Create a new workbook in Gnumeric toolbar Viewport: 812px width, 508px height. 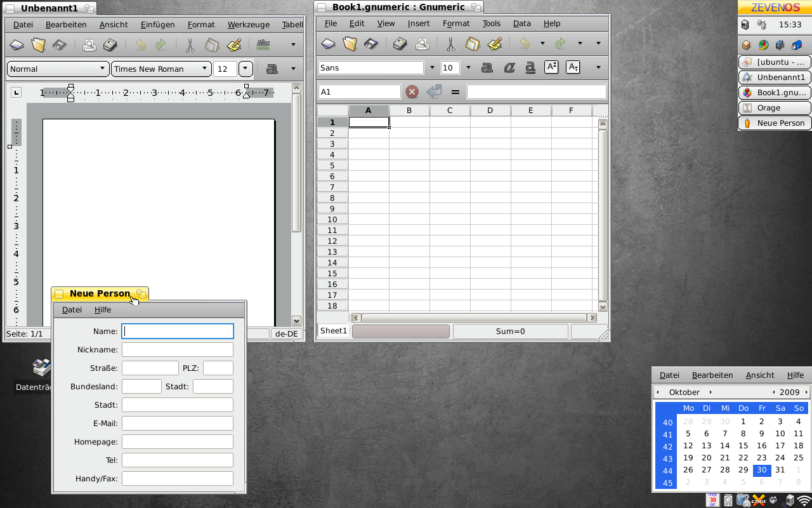click(x=328, y=44)
